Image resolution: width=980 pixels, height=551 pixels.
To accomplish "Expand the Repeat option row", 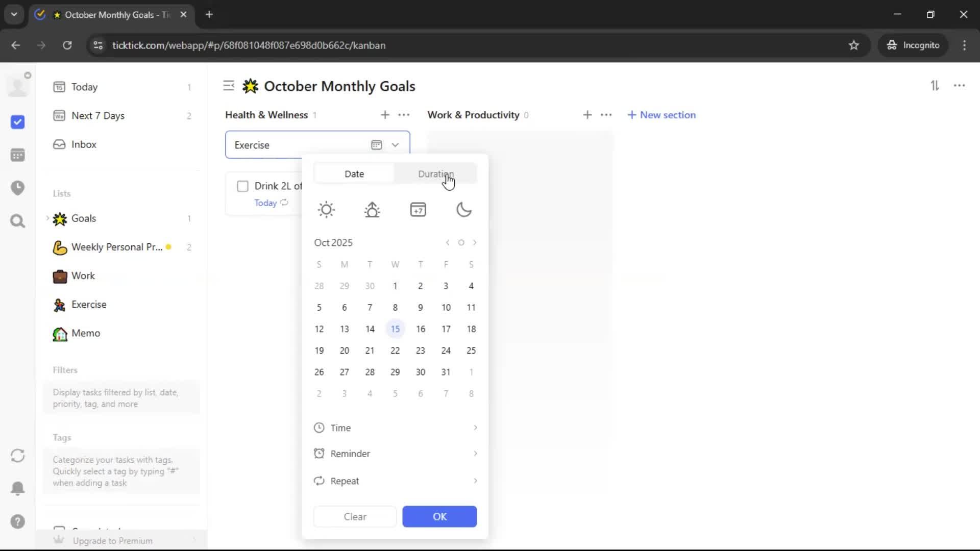I will point(396,481).
